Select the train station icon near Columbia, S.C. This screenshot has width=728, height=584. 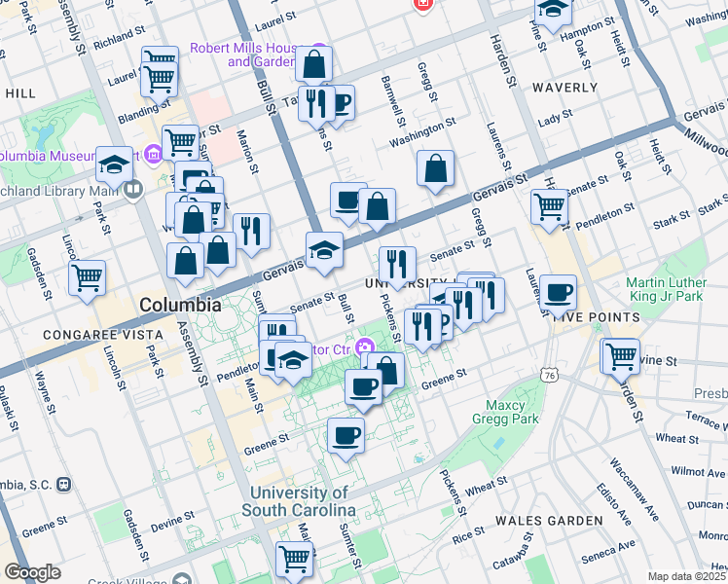tap(63, 485)
